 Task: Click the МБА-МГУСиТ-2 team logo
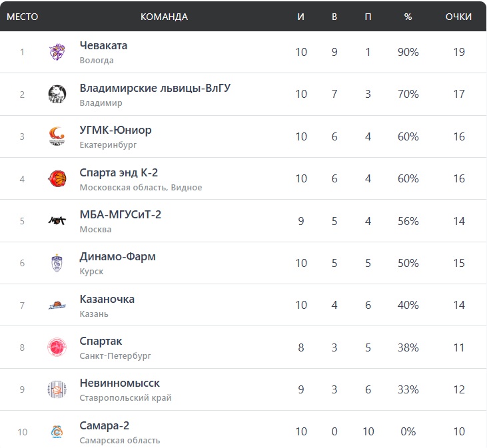tap(57, 221)
